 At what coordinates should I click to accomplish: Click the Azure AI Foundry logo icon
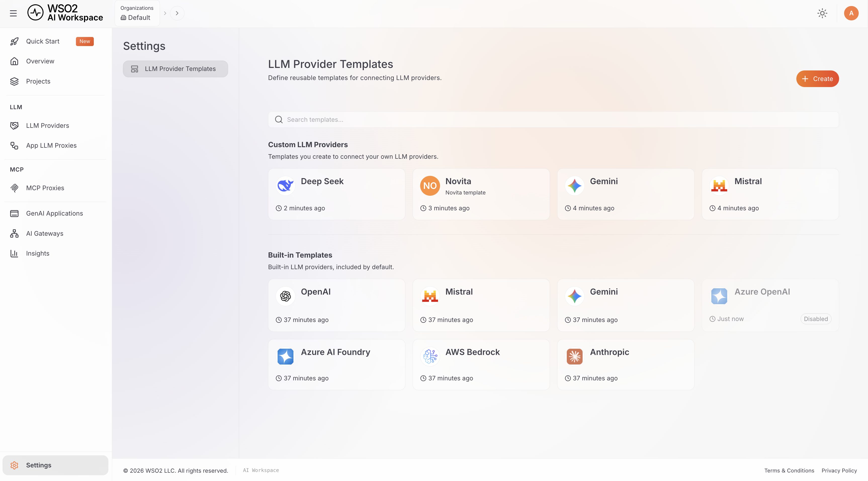(285, 357)
